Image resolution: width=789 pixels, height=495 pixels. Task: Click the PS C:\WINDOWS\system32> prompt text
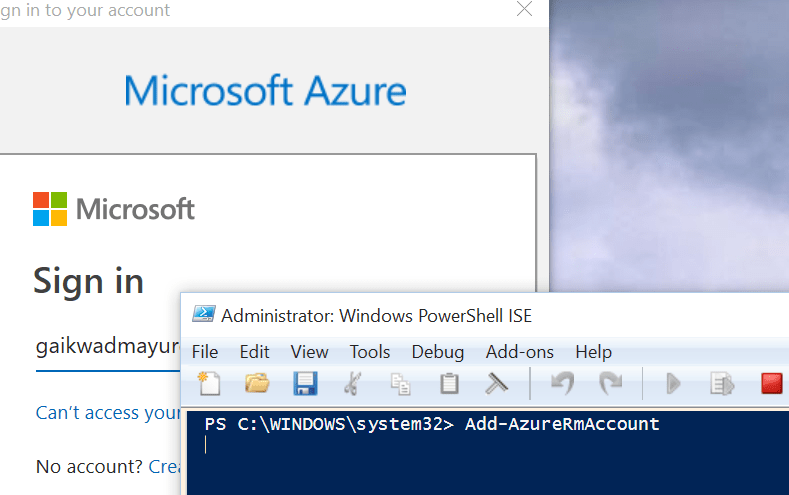[x=329, y=424]
